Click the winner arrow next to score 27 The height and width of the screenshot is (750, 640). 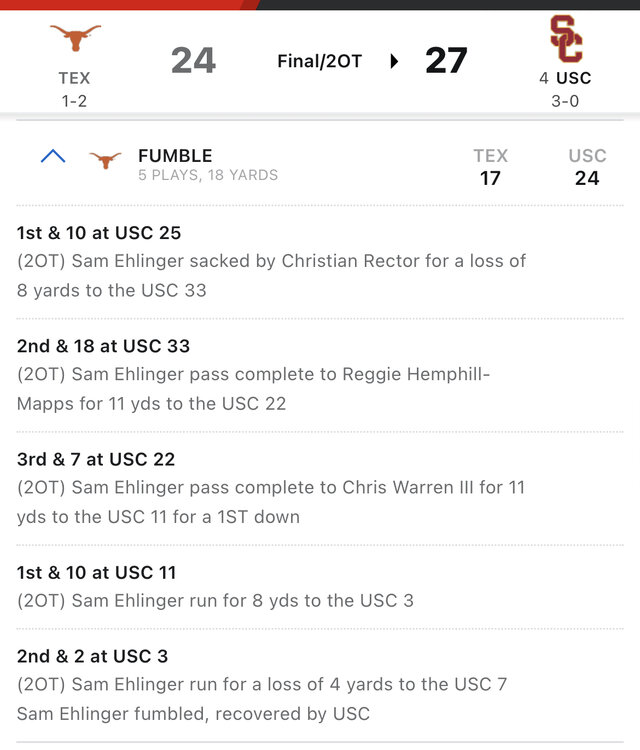[394, 61]
